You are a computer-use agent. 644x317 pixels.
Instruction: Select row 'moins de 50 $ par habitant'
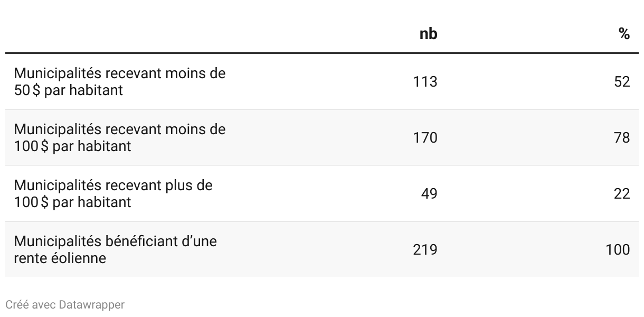click(x=322, y=81)
